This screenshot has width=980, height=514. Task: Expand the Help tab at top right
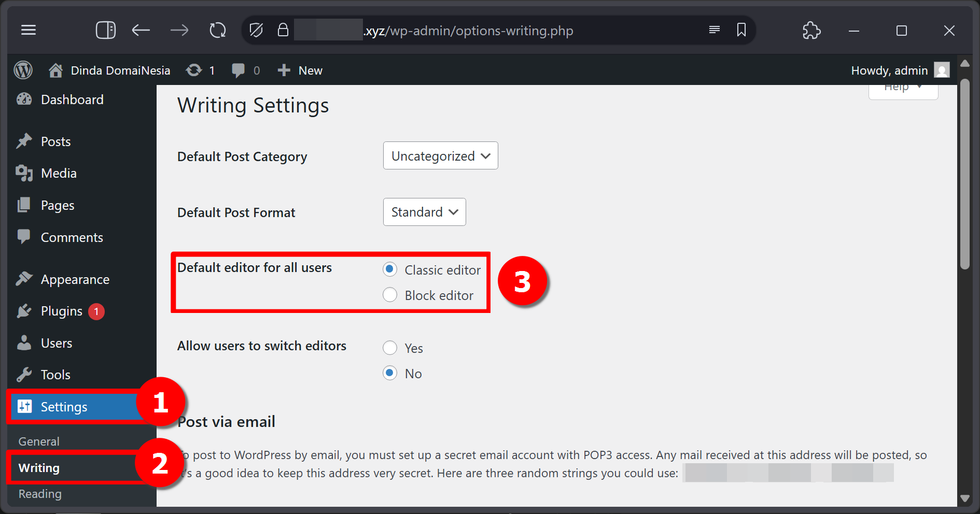(x=903, y=89)
